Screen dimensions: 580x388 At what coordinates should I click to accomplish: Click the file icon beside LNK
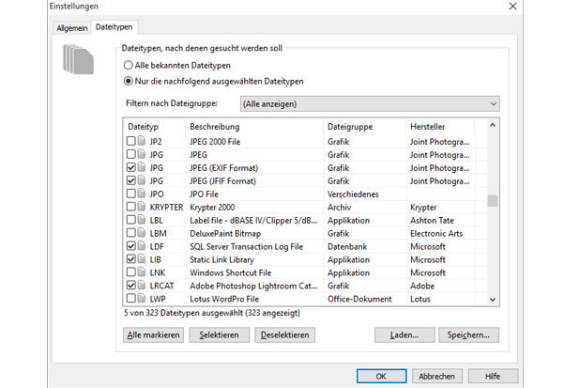point(142,272)
